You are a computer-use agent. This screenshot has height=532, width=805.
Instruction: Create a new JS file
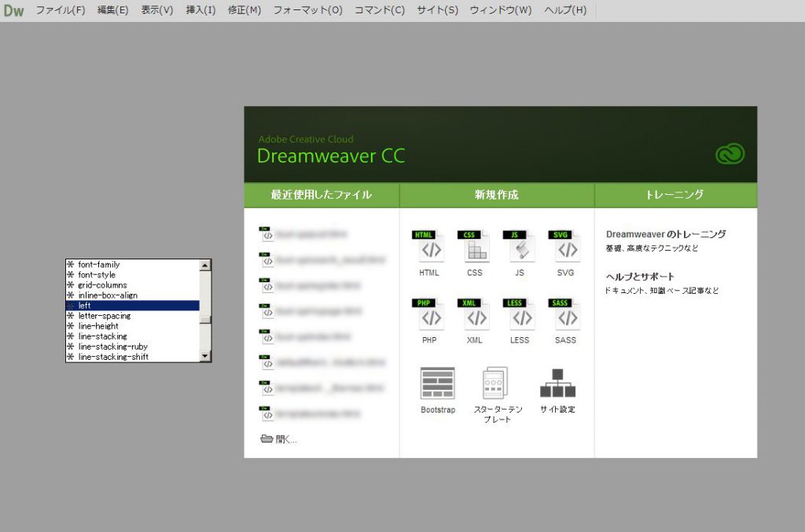[520, 254]
